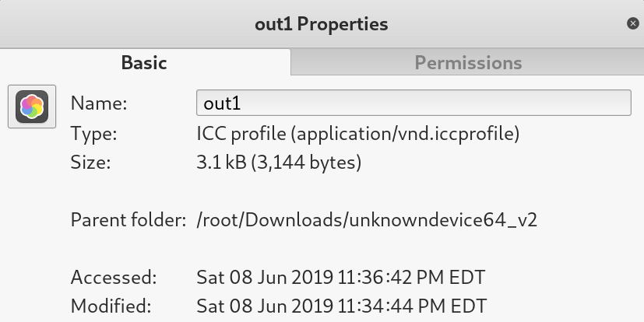
Task: Switch to the Basic tab
Action: 144,63
